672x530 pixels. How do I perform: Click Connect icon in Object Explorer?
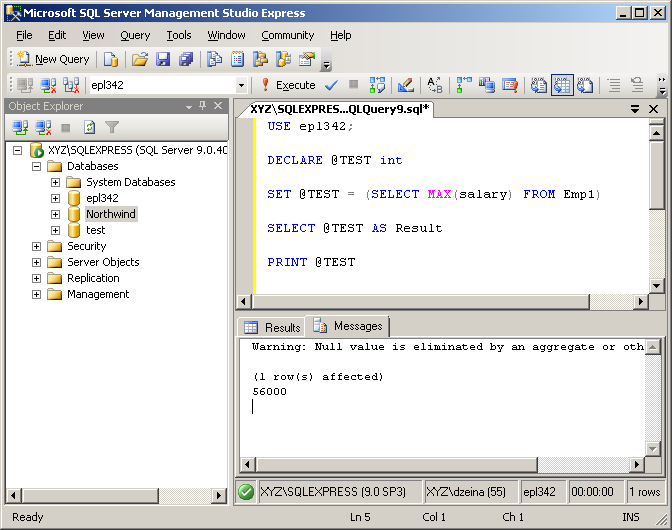point(20,128)
